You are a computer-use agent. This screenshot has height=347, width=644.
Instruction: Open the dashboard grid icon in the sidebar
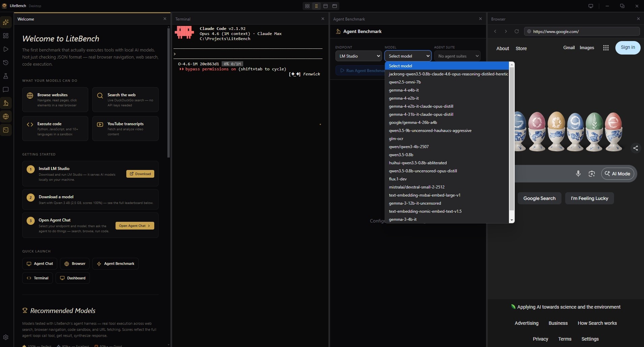click(x=6, y=36)
